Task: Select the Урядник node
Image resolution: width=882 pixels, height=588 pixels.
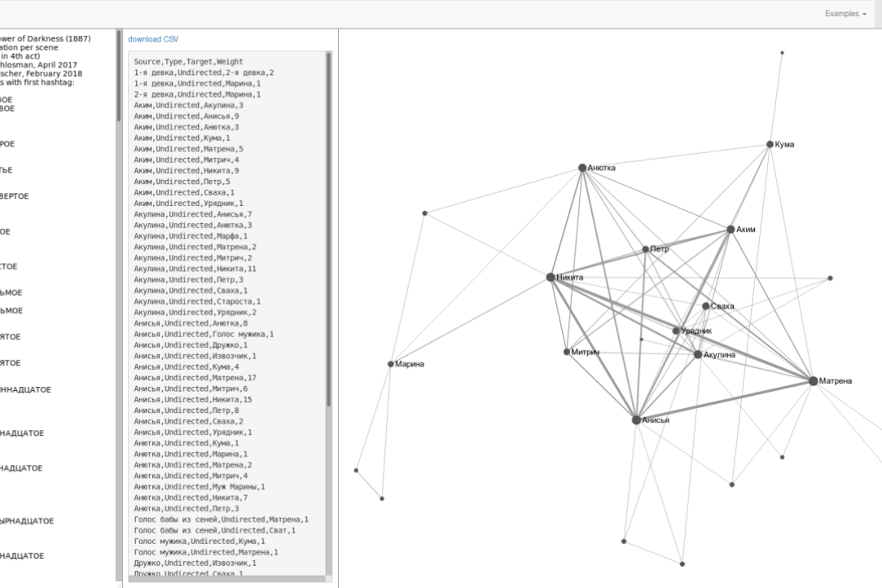Action: pyautogui.click(x=676, y=331)
